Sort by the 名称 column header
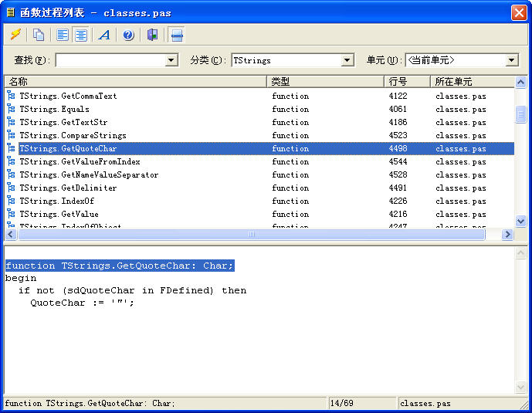The image size is (532, 413). 135,81
